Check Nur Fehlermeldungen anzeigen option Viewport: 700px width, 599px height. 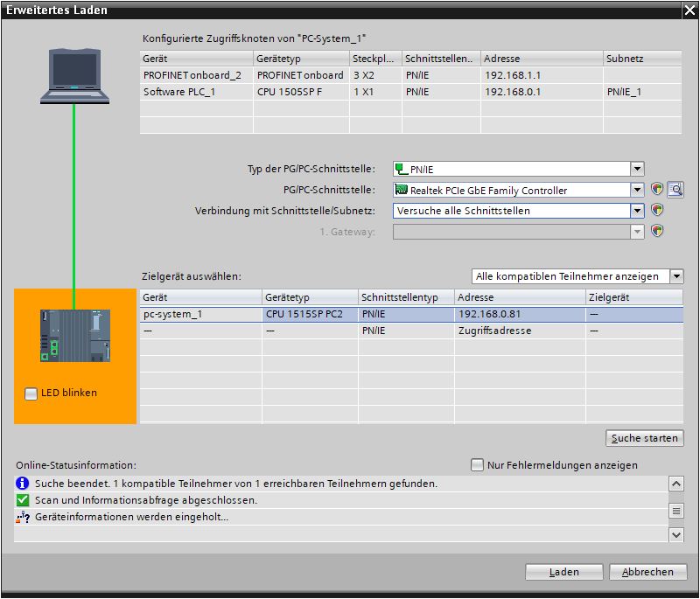pyautogui.click(x=477, y=465)
